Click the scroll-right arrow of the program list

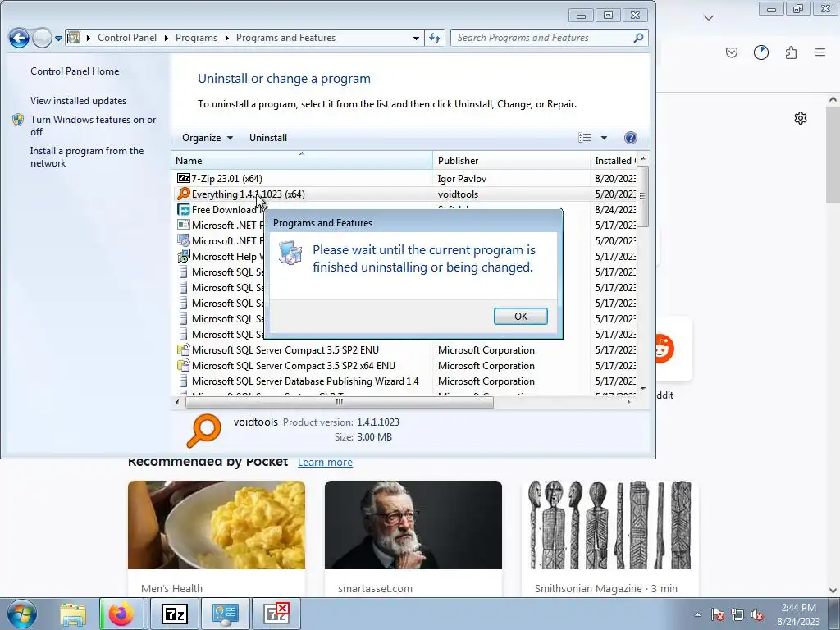point(628,402)
